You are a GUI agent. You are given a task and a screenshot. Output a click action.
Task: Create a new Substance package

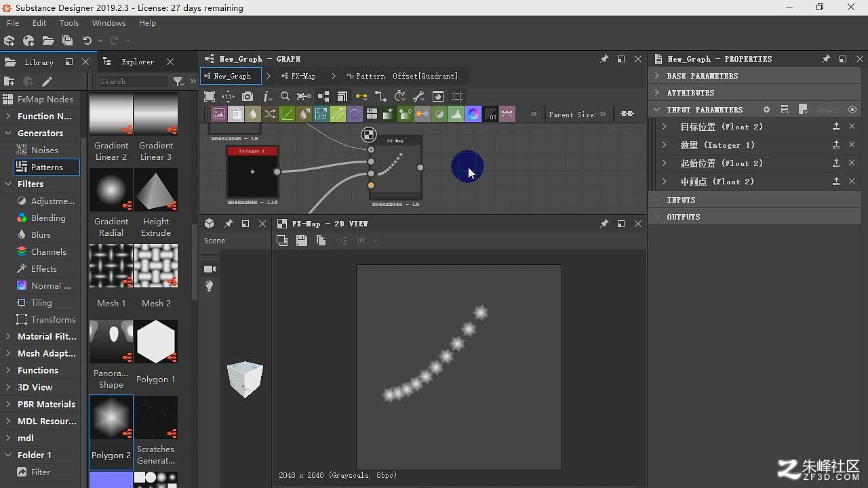point(9,41)
